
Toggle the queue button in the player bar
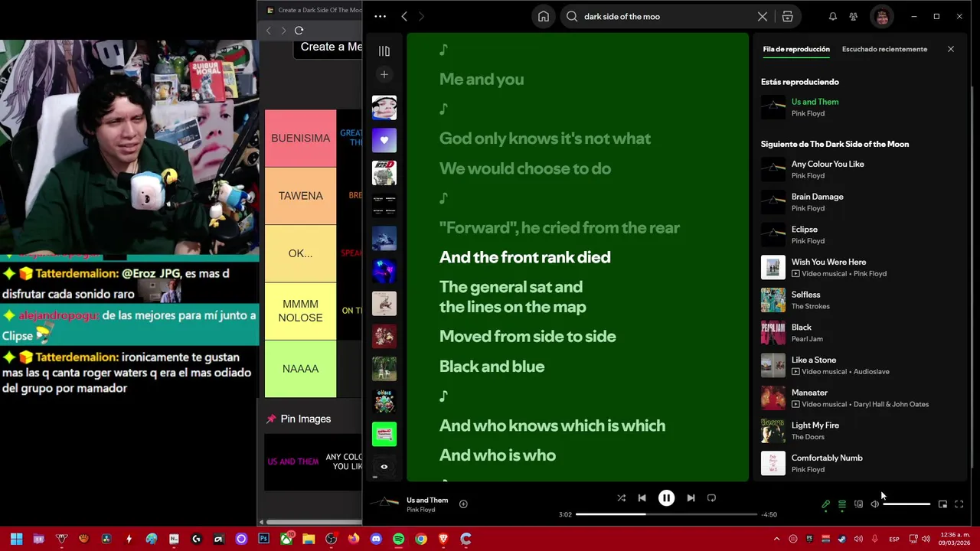(x=842, y=504)
